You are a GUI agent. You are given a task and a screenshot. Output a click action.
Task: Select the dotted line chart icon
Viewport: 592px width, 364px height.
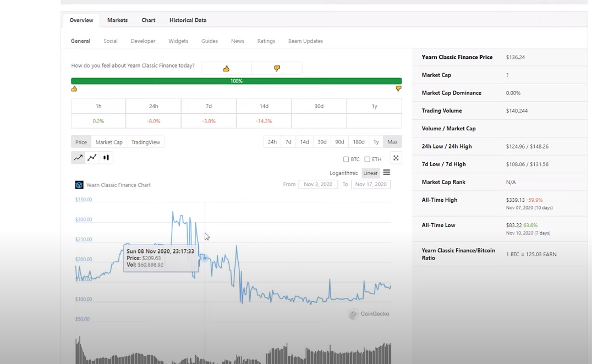coord(92,158)
